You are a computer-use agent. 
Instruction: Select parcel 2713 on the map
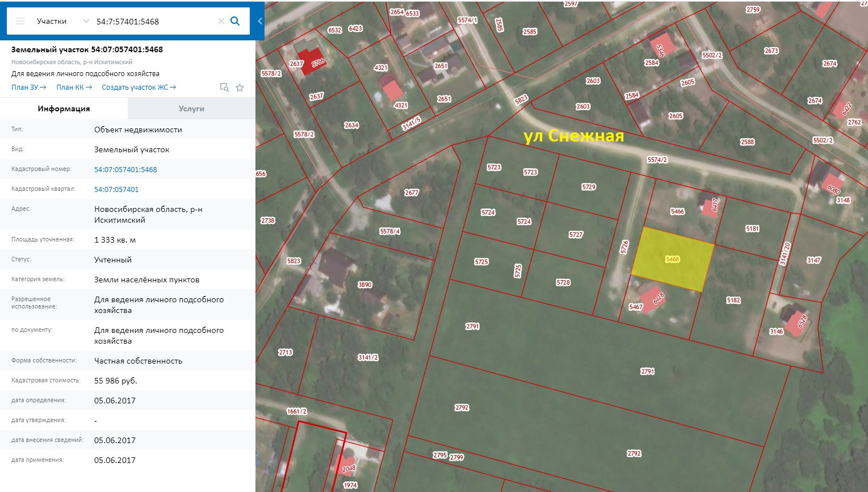coord(285,352)
